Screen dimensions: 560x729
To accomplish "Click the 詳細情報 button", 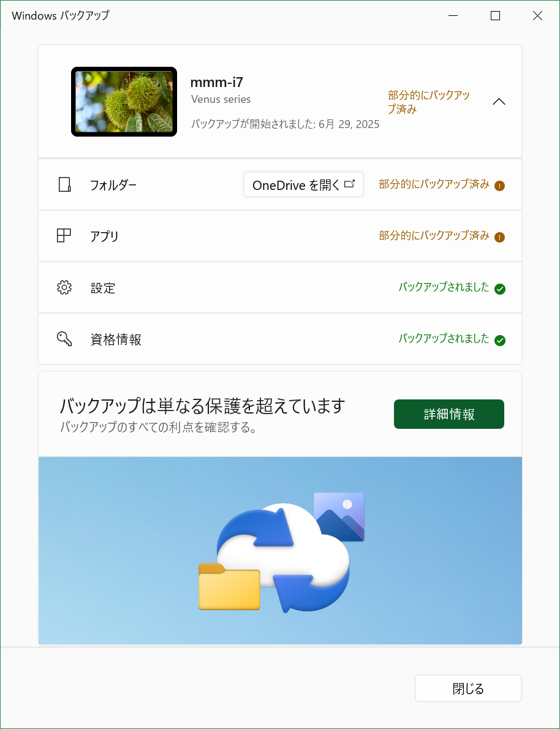I will point(449,414).
